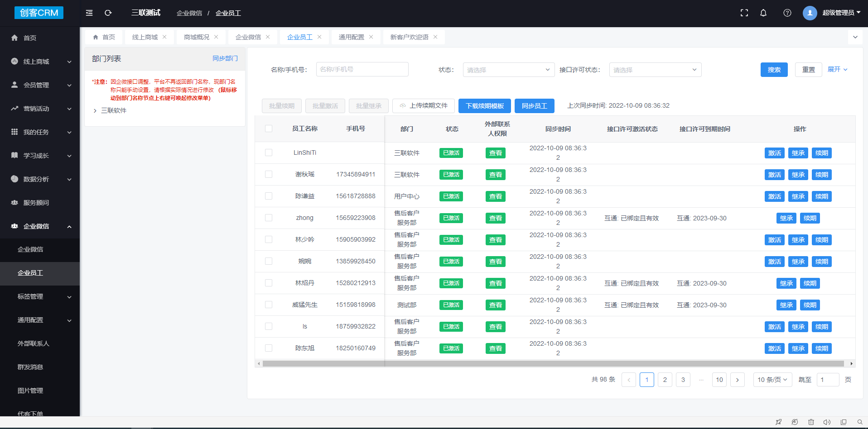Close the 新客户欢迎语 tab

coord(435,37)
